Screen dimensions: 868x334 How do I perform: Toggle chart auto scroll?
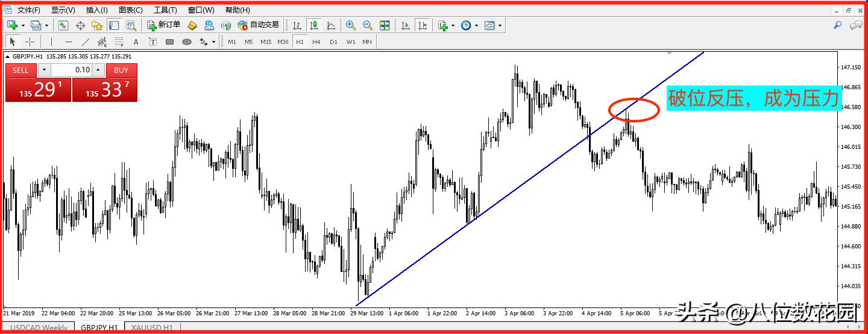click(x=406, y=25)
